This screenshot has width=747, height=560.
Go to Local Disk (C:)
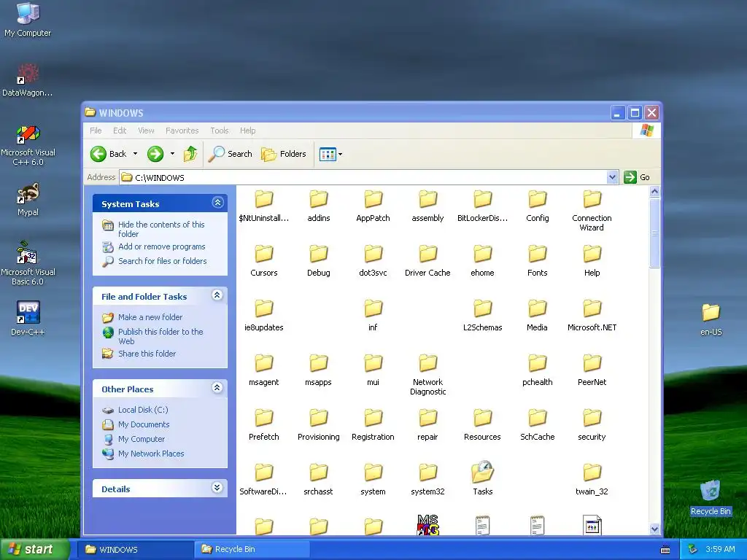(143, 410)
